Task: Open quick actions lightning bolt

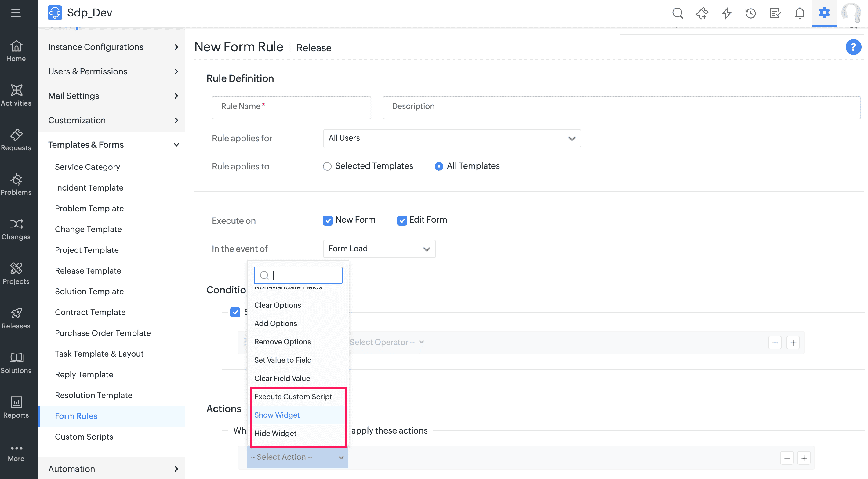Action: 726,13
